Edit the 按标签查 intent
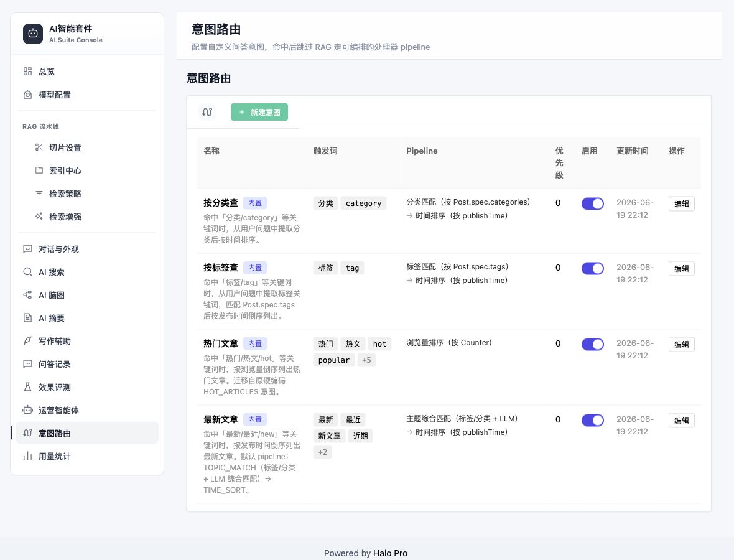Viewport: 734px width, 560px height. [x=682, y=268]
